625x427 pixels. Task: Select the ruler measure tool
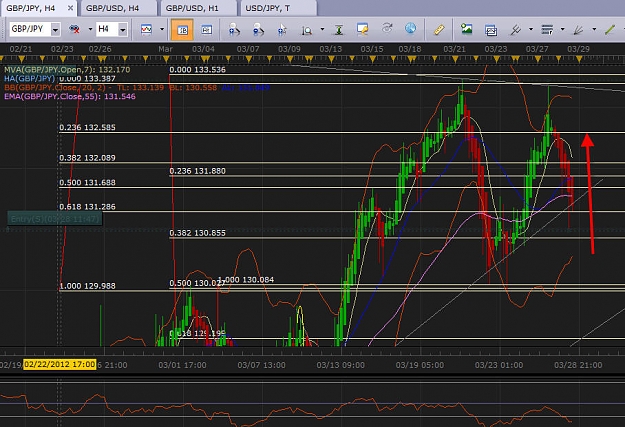click(439, 30)
